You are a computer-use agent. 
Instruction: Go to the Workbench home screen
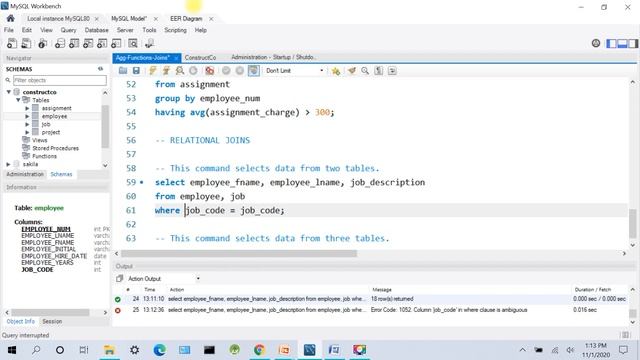click(x=11, y=18)
